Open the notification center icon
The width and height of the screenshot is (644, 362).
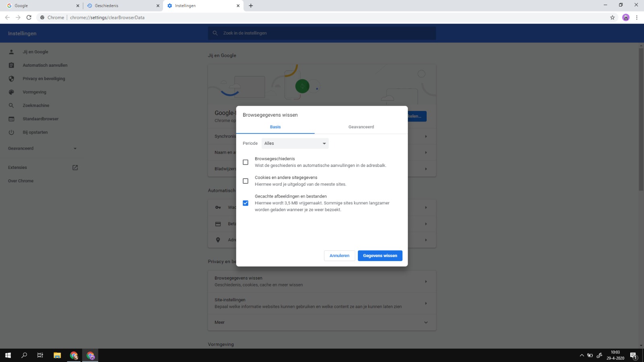click(634, 356)
